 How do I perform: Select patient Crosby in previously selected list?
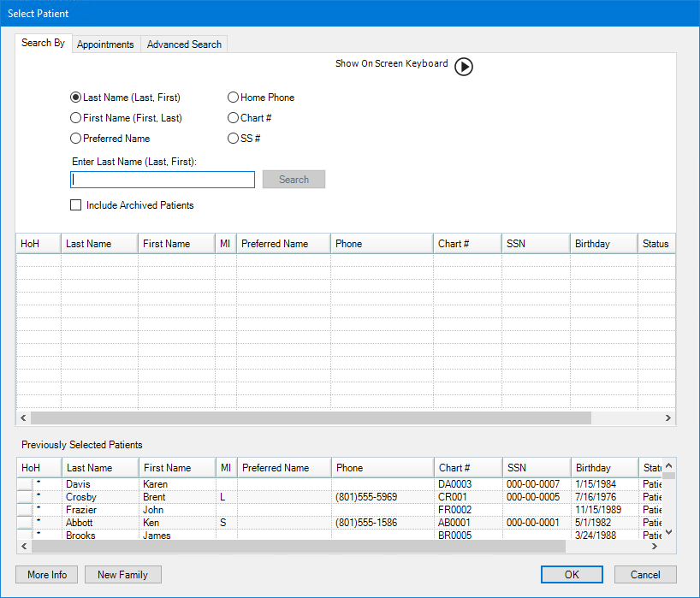click(81, 497)
